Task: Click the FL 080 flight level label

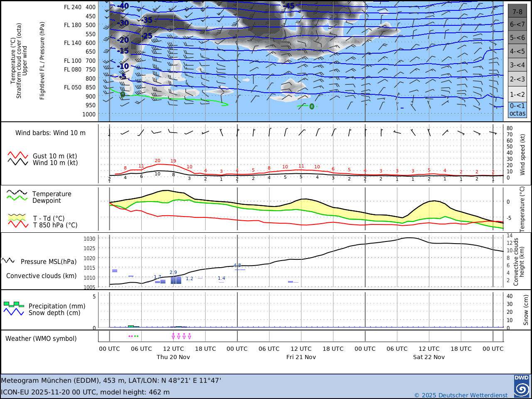Action: pos(73,69)
